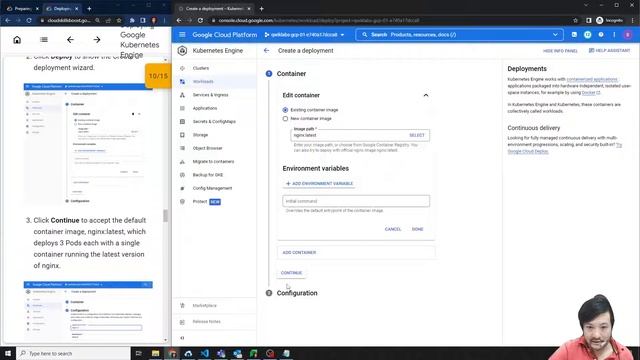The image size is (640, 360).
Task: Select Workloads in Kubernetes Engine sidebar
Action: tap(203, 82)
